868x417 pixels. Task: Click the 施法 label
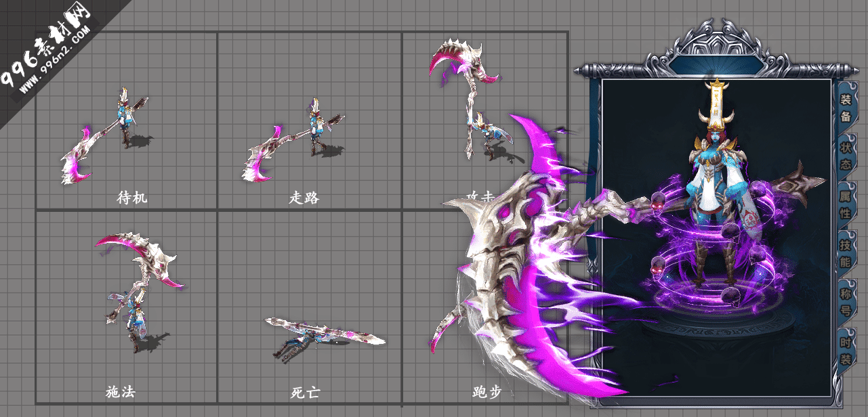click(121, 392)
